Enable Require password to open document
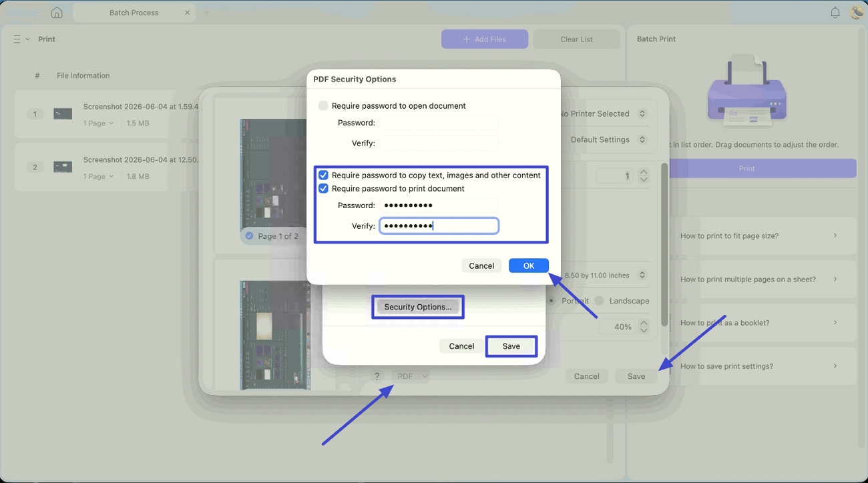This screenshot has width=868, height=483. 323,105
